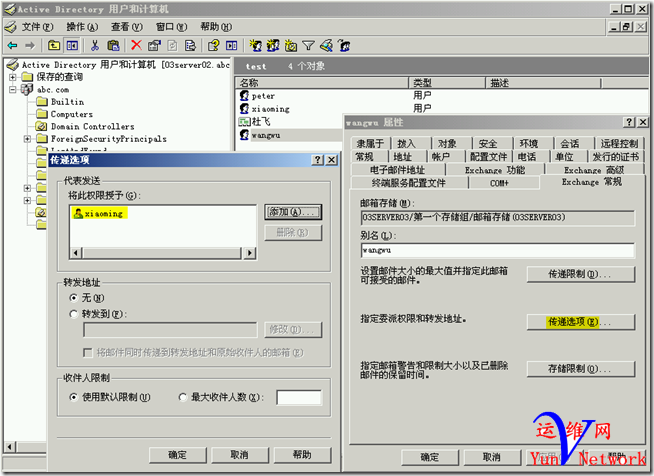Click the 添加(A)... button

293,212
